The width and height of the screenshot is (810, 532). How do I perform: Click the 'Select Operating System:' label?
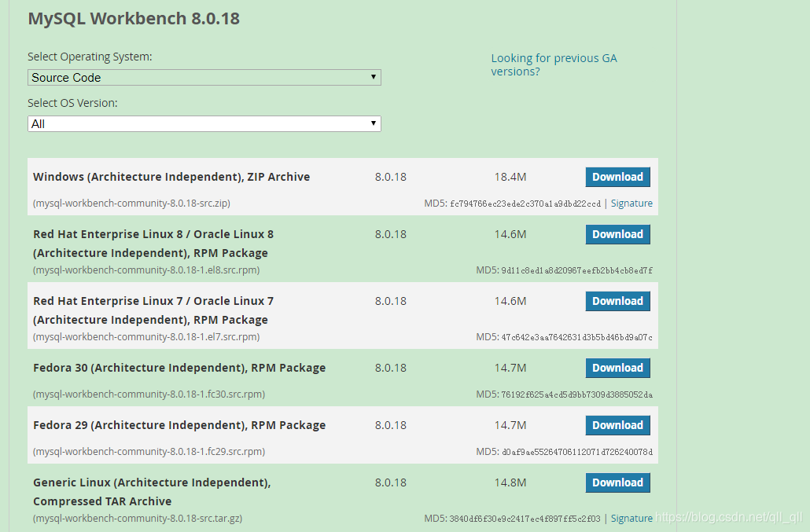[x=90, y=57]
